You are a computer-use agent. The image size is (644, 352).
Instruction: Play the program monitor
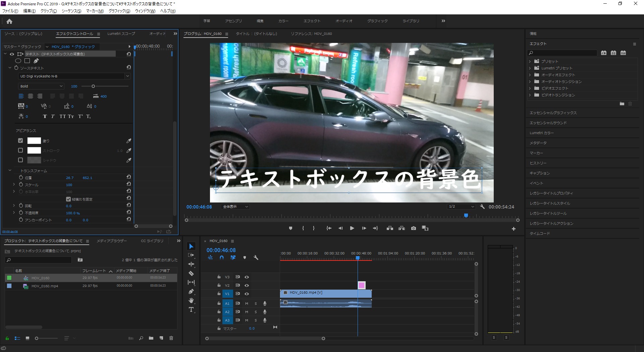click(352, 228)
